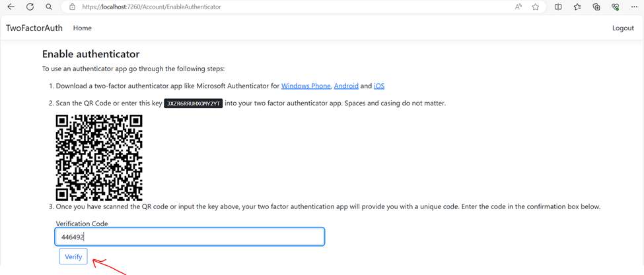The width and height of the screenshot is (644, 275).
Task: Open the browser Settings and more menu
Action: pos(633,7)
